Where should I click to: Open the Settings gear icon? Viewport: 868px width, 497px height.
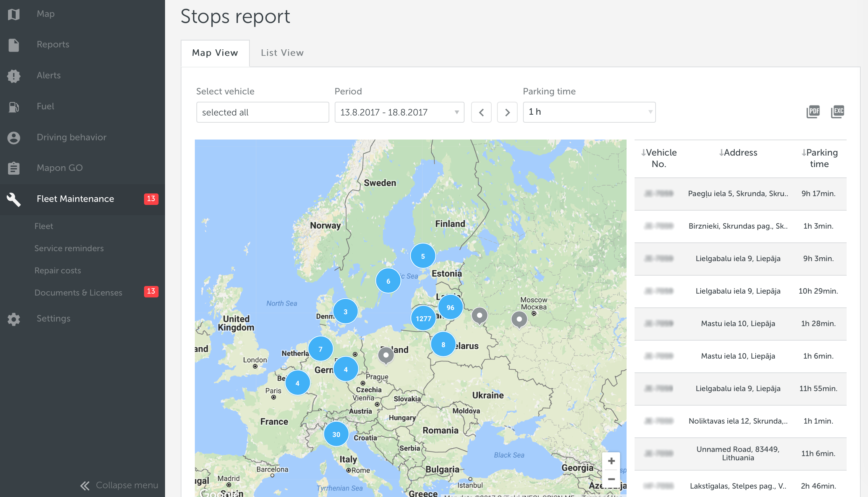click(x=14, y=319)
